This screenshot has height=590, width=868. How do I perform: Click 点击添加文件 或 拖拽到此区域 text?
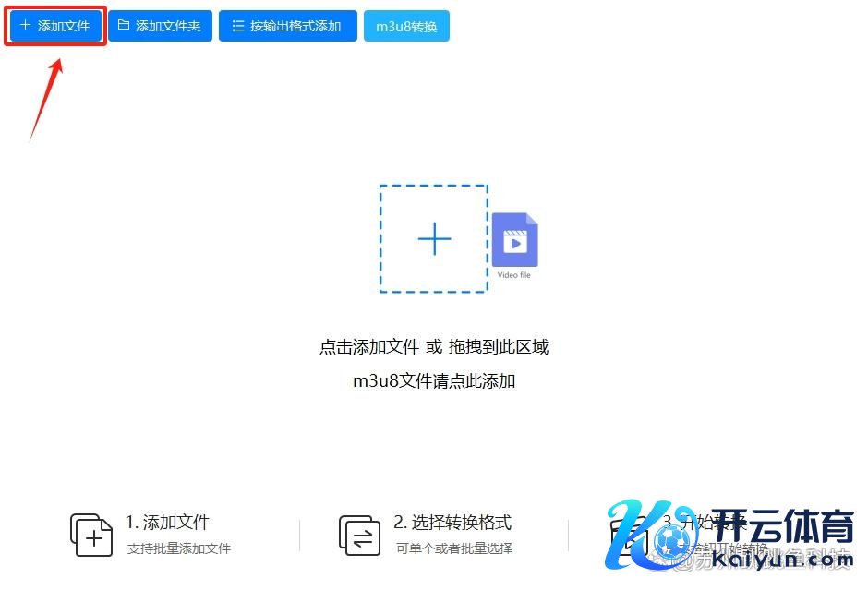point(434,347)
